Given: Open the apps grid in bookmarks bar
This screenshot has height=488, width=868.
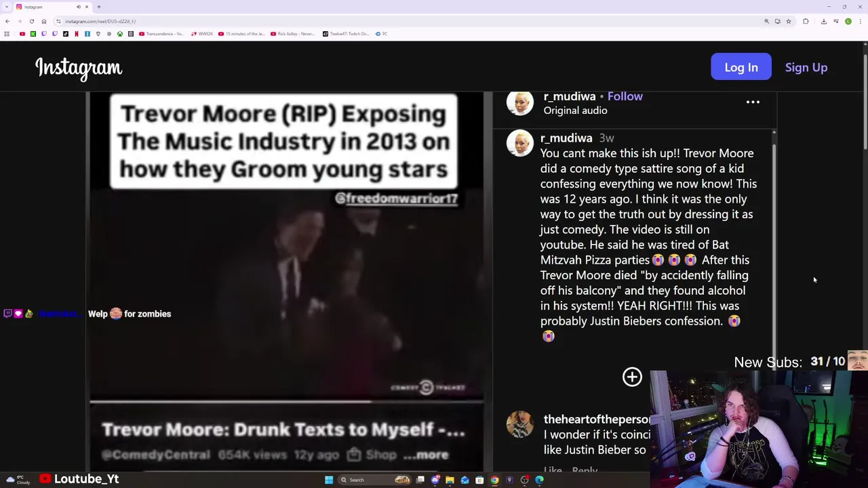Looking at the screenshot, I should (x=7, y=34).
